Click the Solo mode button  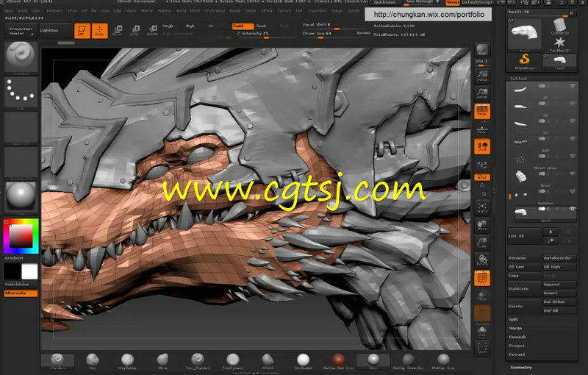point(482,331)
